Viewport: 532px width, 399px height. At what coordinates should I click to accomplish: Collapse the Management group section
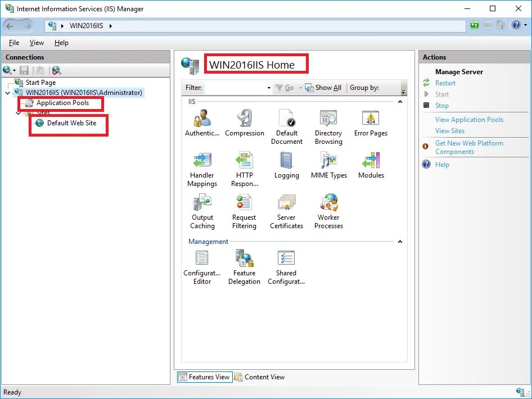(x=400, y=241)
